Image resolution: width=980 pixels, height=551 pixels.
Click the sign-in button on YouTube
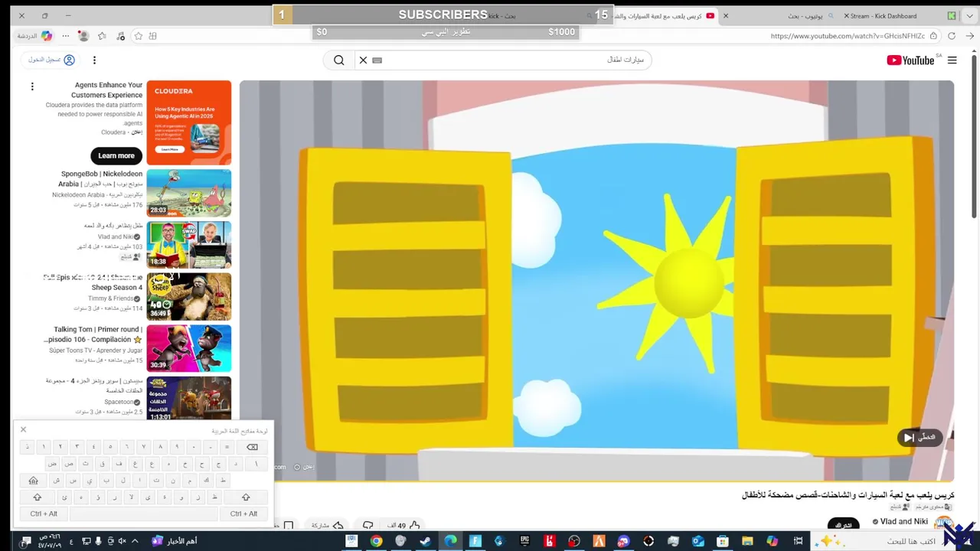pos(52,60)
